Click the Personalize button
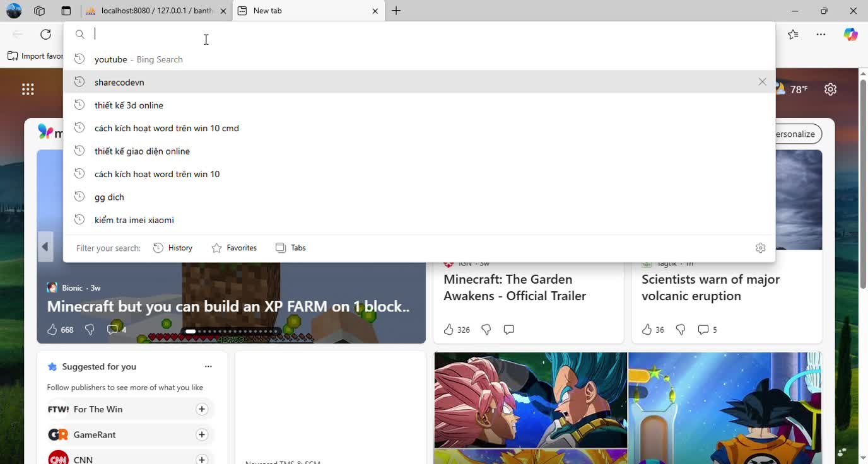This screenshot has width=868, height=464. (x=792, y=134)
